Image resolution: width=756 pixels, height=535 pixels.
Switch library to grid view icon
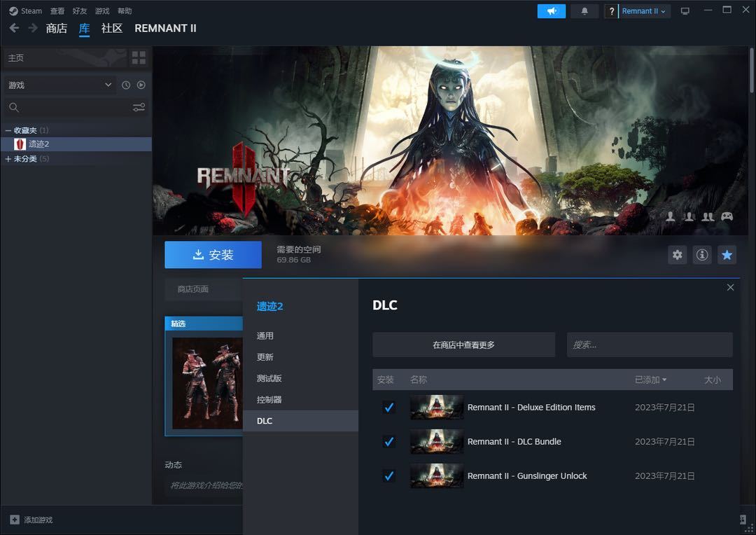pos(139,57)
